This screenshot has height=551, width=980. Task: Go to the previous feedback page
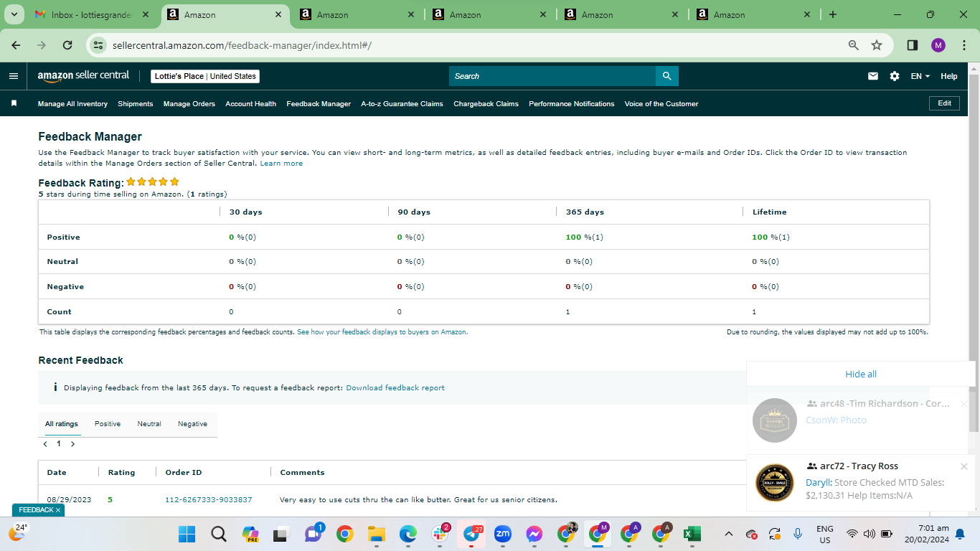45,444
